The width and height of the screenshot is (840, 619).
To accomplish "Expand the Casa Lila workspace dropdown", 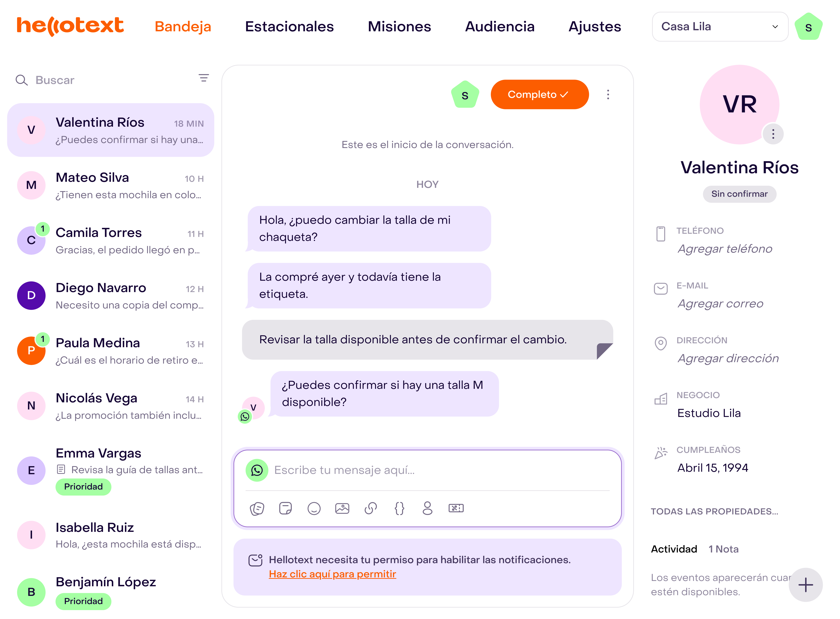I will [720, 27].
